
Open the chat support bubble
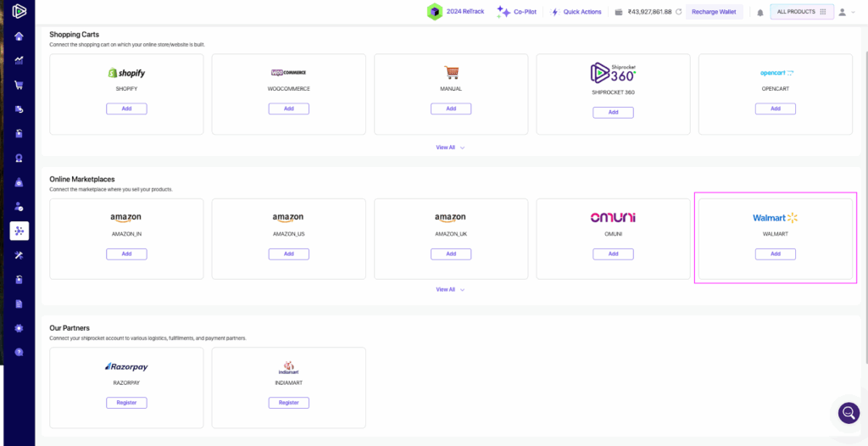tap(848, 413)
